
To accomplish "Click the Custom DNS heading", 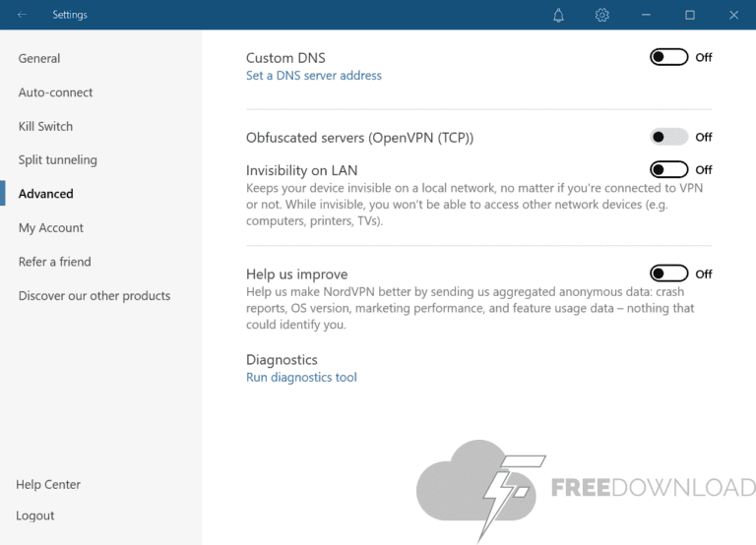I will (x=285, y=58).
